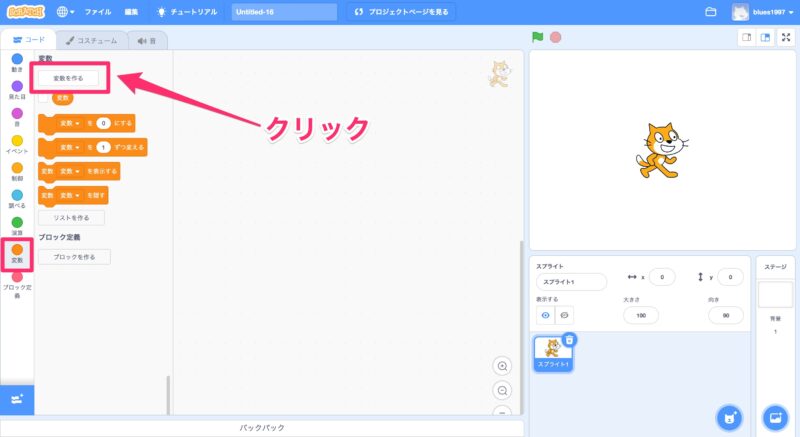
Task: Hide the sprite using crossed-eye icon
Action: coord(564,315)
